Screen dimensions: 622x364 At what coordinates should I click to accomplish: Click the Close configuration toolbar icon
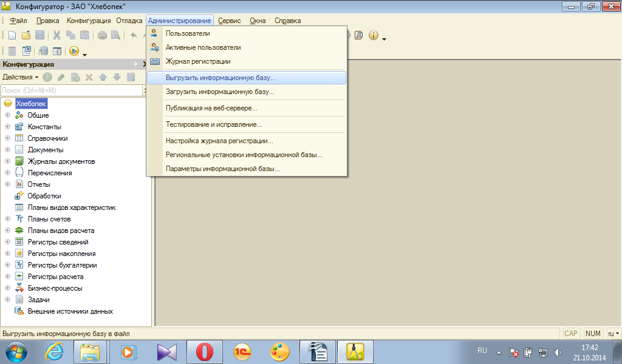[x=26, y=51]
